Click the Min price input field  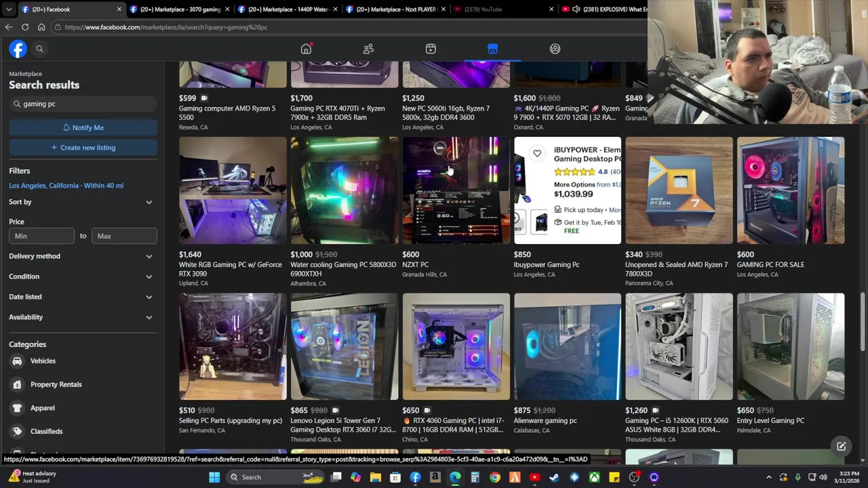[42, 236]
